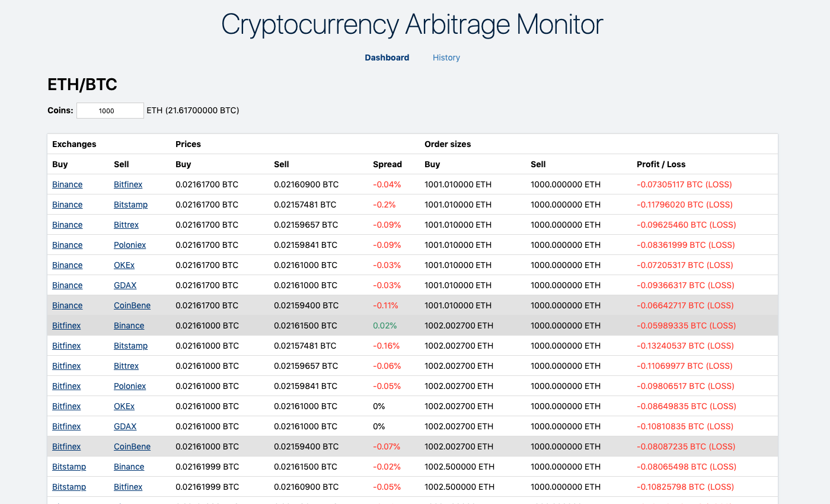Click loss value -0.07305117 BTC (LOSS)

point(684,184)
